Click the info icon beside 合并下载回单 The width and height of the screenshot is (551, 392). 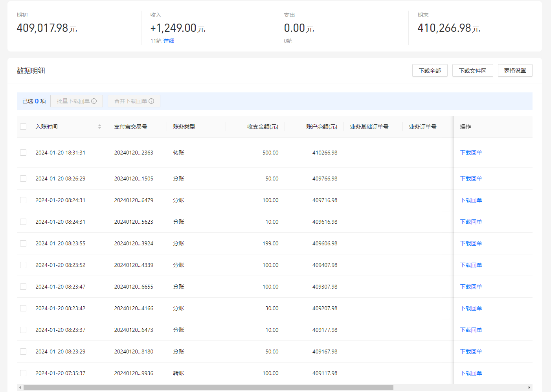click(x=151, y=101)
